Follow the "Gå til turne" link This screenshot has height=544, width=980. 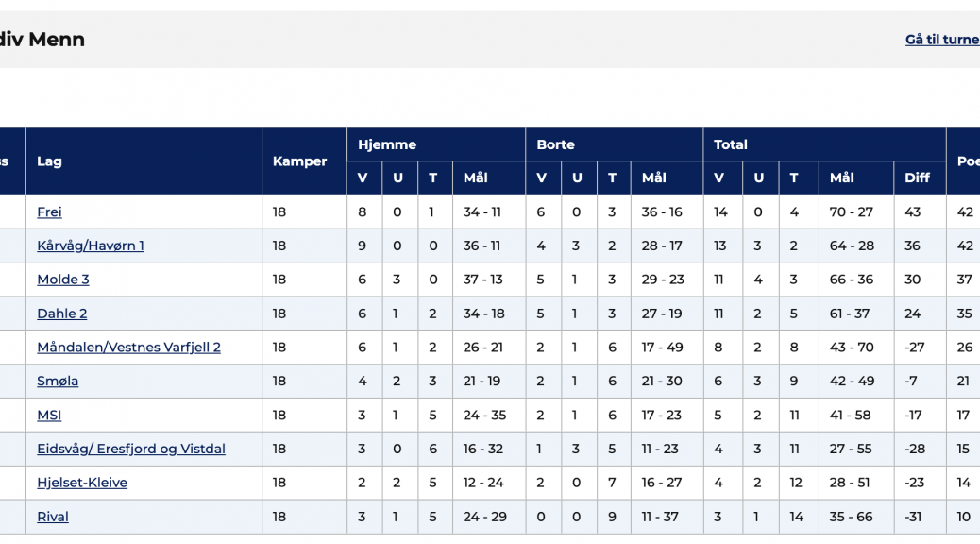tap(941, 40)
